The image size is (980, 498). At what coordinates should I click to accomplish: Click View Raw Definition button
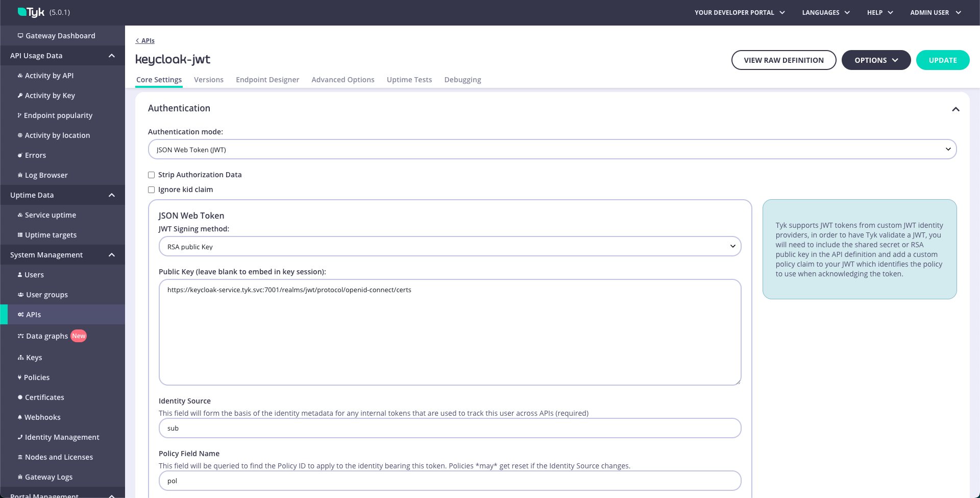pyautogui.click(x=783, y=60)
